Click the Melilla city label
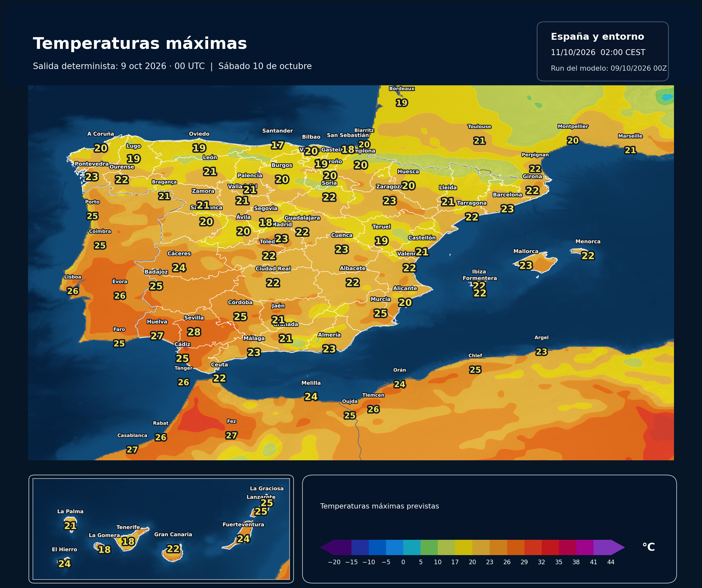Viewport: 702px width, 588px height. [x=311, y=383]
